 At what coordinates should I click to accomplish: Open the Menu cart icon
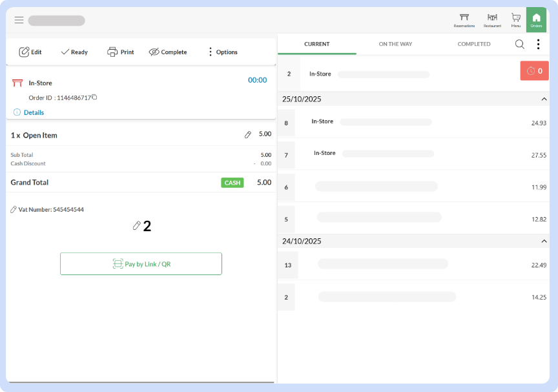(516, 19)
